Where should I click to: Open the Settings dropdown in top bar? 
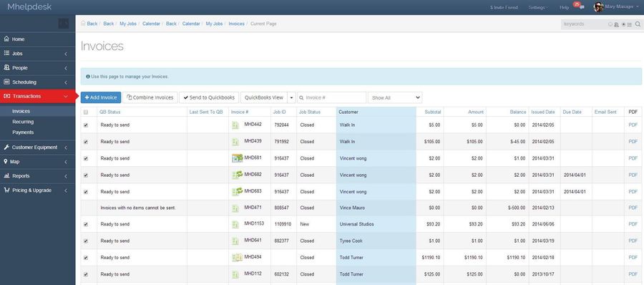pyautogui.click(x=538, y=7)
